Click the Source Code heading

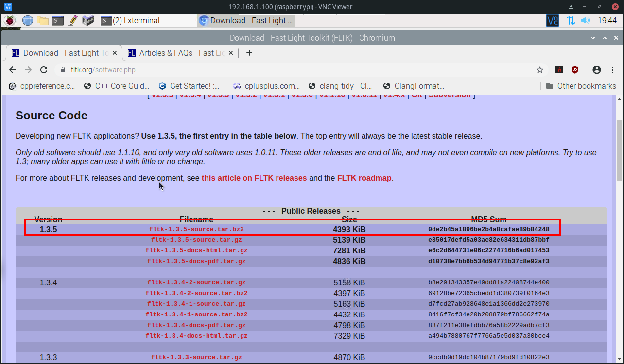(52, 116)
